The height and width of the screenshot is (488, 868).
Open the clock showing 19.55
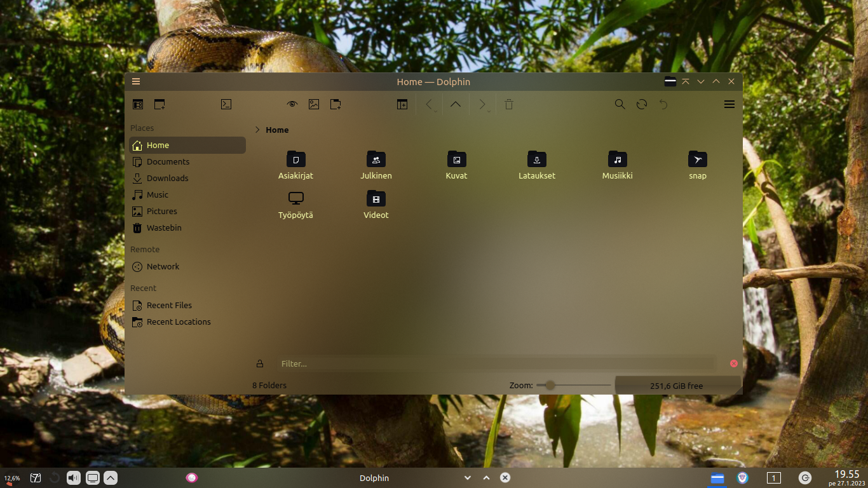pyautogui.click(x=846, y=478)
